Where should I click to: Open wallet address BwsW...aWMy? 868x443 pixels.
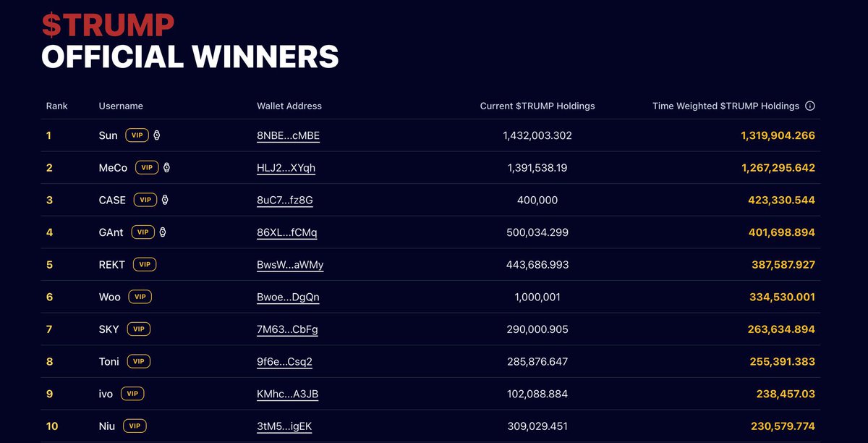click(290, 265)
